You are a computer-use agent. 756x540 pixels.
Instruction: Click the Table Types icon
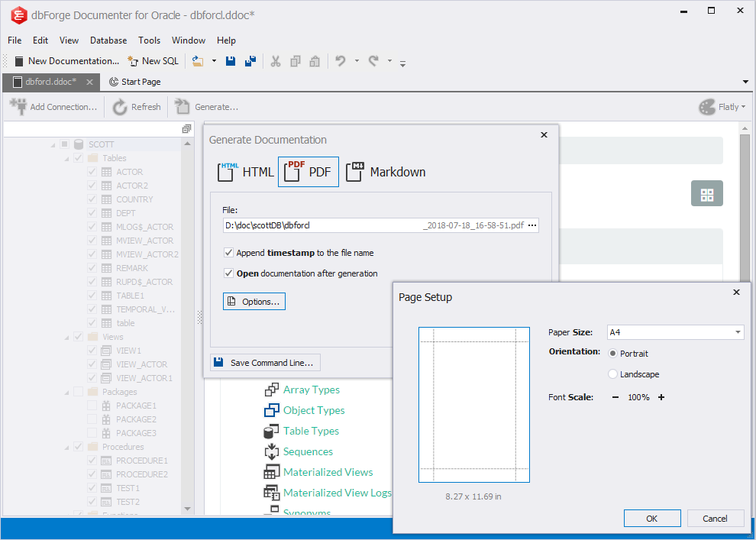click(271, 431)
